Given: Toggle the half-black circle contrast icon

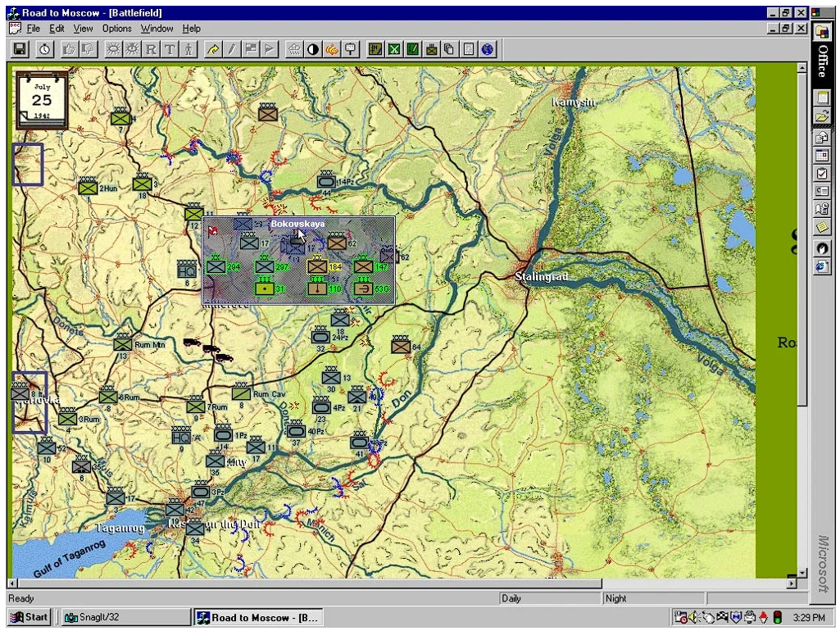Looking at the screenshot, I should pyautogui.click(x=313, y=50).
